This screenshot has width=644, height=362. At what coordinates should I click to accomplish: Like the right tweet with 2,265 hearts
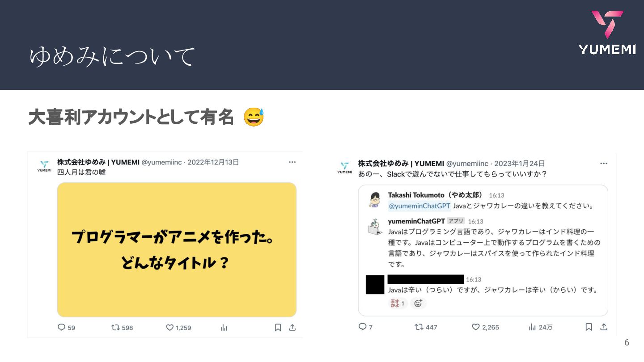(476, 327)
